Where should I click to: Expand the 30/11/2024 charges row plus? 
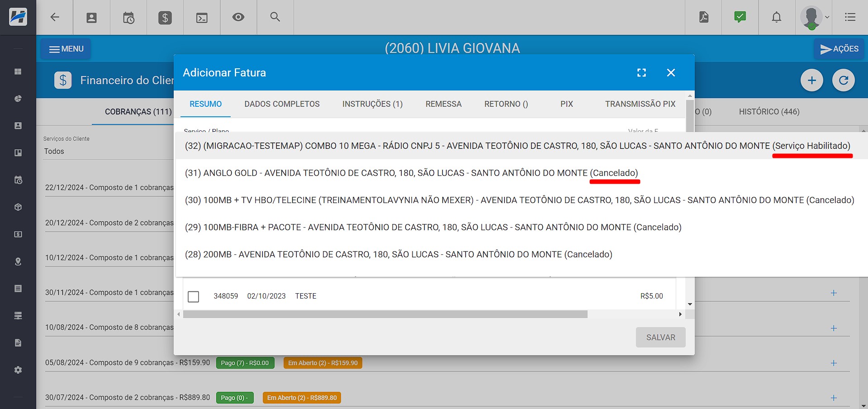click(834, 293)
